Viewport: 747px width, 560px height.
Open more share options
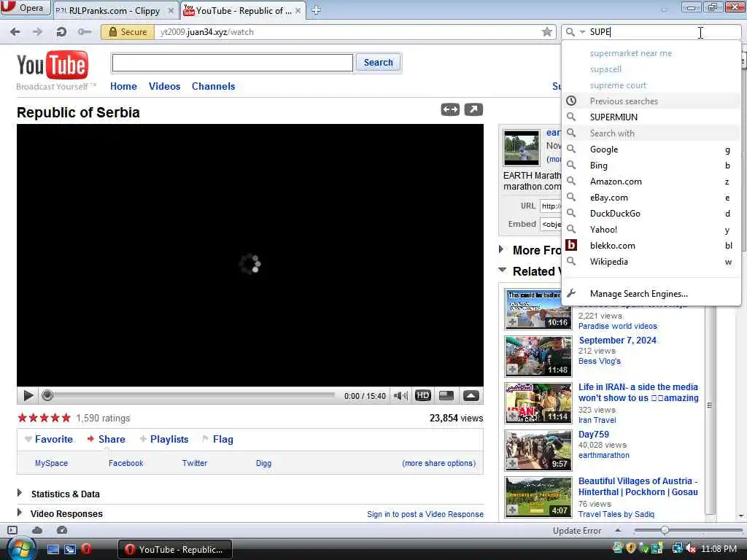(438, 463)
